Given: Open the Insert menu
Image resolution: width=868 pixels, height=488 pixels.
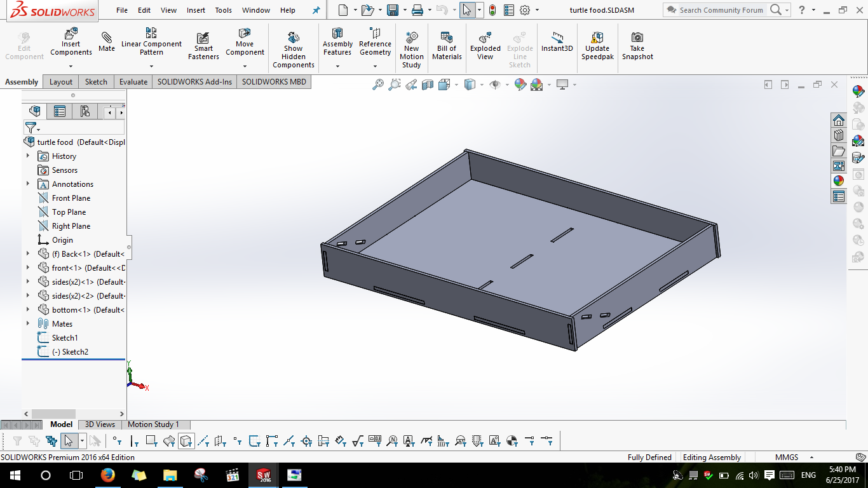Looking at the screenshot, I should pyautogui.click(x=196, y=10).
